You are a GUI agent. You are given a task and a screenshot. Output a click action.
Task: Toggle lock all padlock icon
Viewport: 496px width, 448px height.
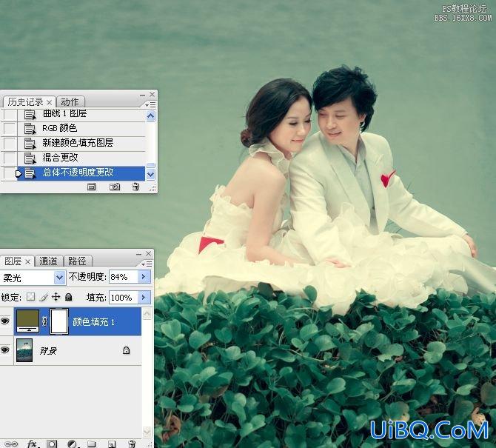pos(68,297)
